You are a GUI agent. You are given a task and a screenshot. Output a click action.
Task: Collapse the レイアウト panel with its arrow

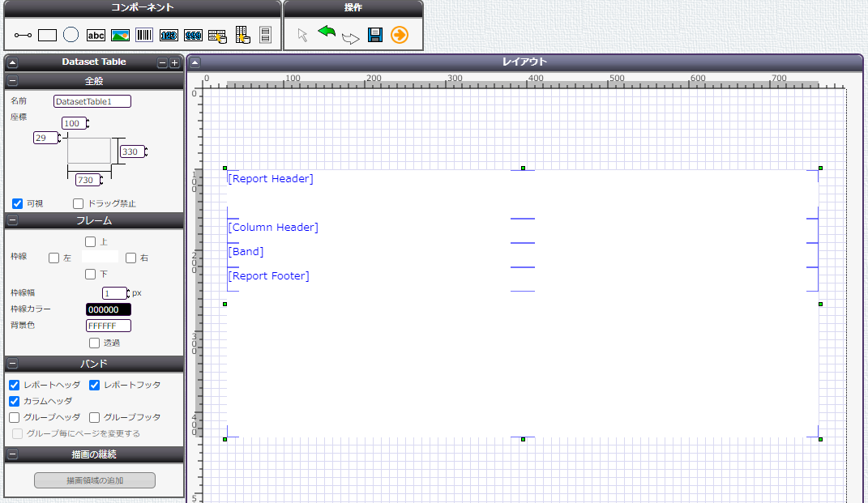[x=195, y=62]
